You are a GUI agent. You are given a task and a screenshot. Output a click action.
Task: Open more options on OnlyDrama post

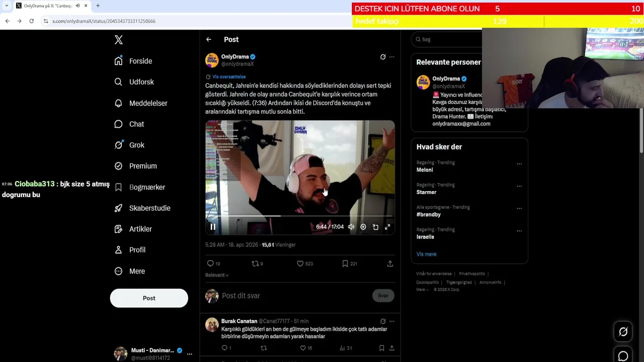[392, 57]
